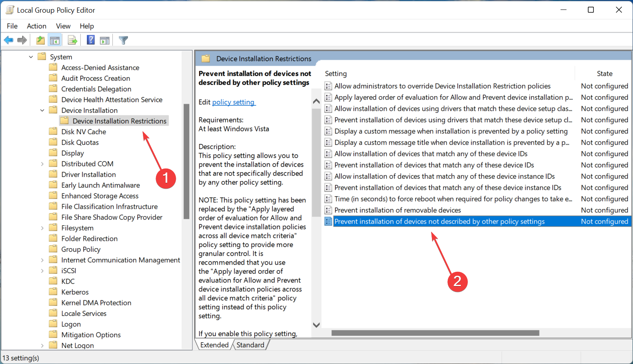Viewport: 633px width, 364px height.
Task: Click the folder icon in Device Installation Restrictions header
Action: [x=206, y=59]
